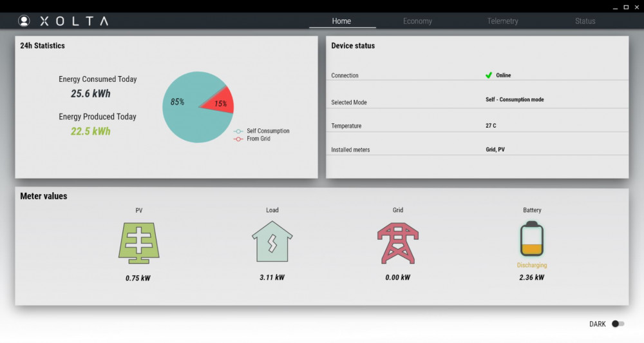The image size is (644, 343).
Task: Click the 0.00 kW Grid reading
Action: [x=397, y=278]
